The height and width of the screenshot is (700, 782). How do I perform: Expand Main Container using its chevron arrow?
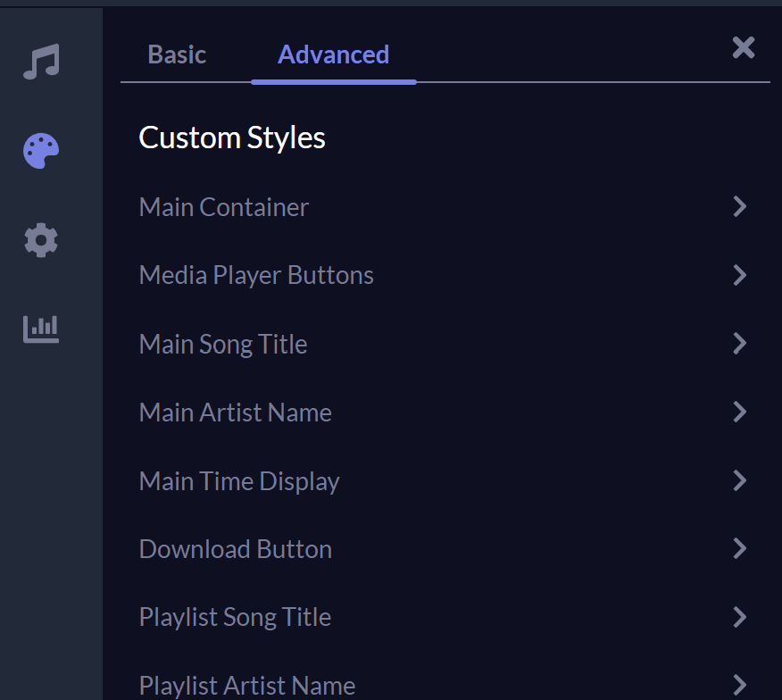[x=739, y=207]
